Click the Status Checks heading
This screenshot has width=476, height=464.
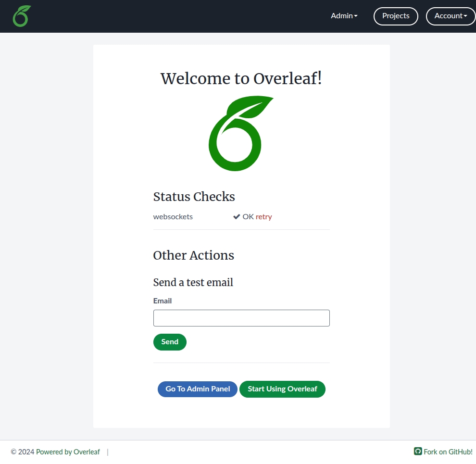(x=194, y=197)
